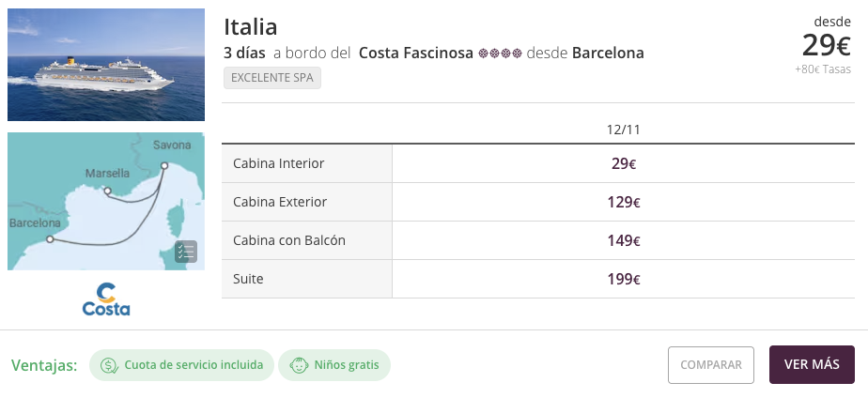868x398 pixels.
Task: Click the service fee dollar icon
Action: click(x=109, y=365)
